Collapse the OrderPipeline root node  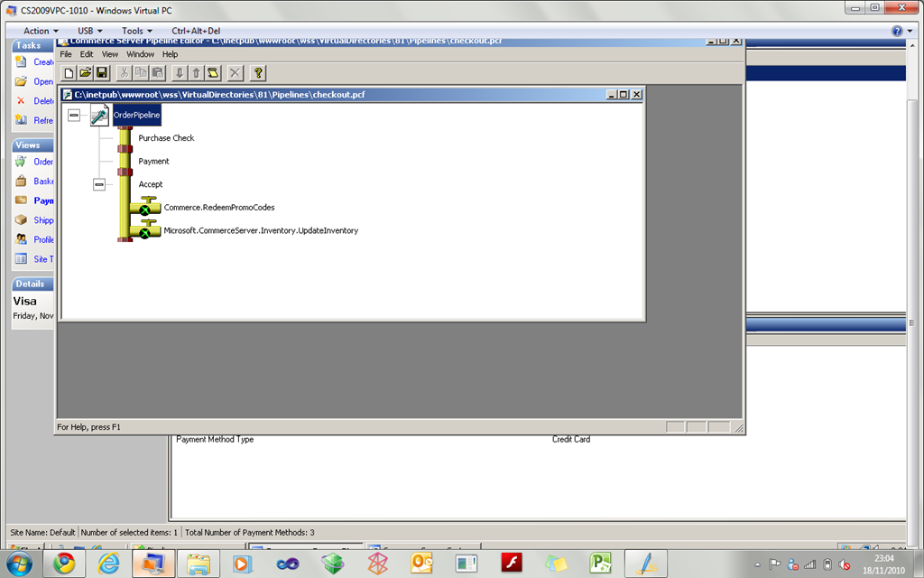point(74,115)
